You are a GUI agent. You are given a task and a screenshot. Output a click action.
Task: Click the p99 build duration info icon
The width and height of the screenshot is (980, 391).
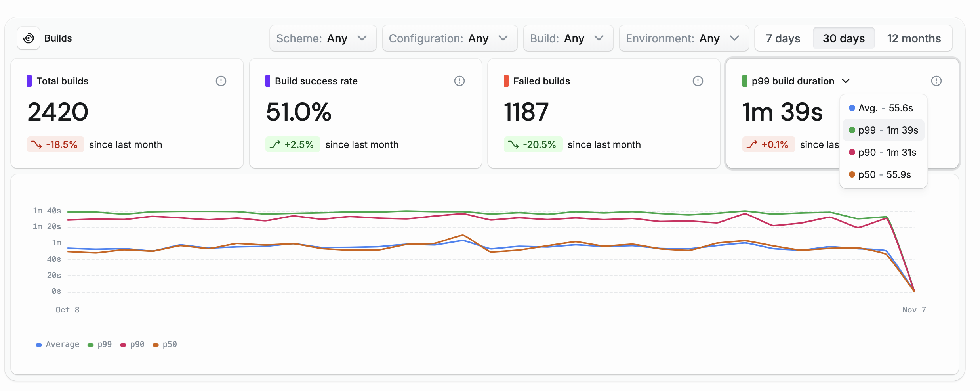pos(936,81)
